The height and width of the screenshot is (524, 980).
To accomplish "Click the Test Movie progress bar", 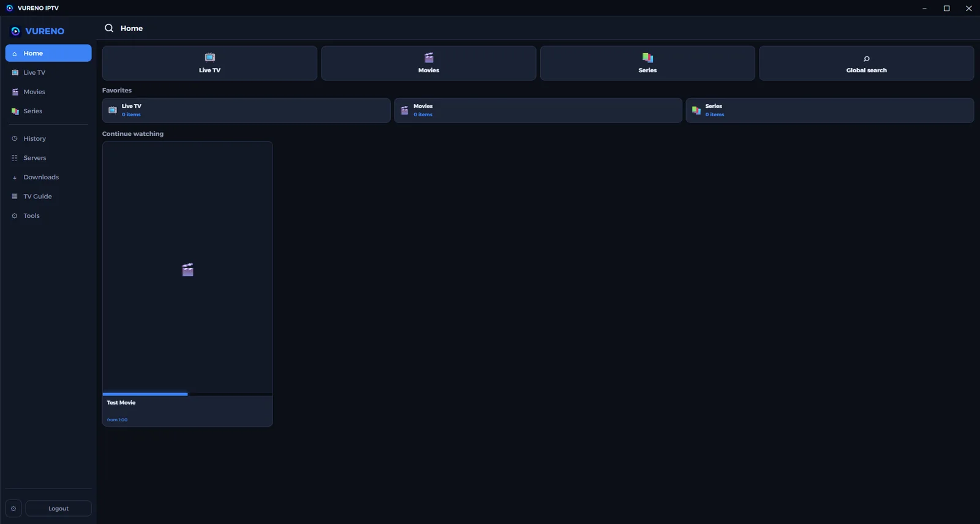I will tap(187, 394).
